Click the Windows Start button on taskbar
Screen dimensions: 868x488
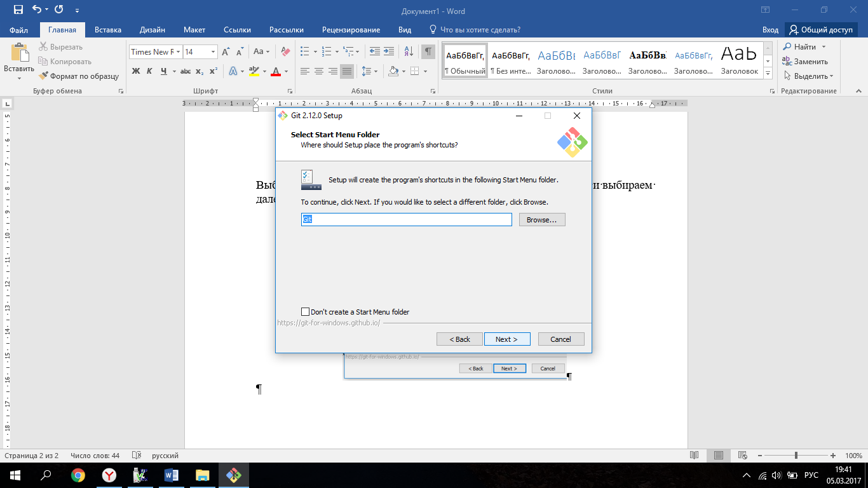[x=15, y=475]
